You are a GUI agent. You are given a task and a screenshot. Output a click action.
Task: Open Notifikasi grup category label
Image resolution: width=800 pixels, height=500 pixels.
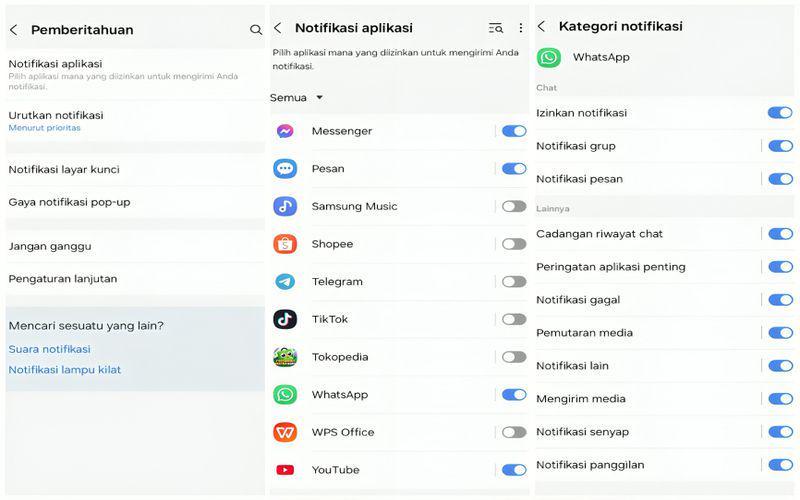(x=576, y=146)
